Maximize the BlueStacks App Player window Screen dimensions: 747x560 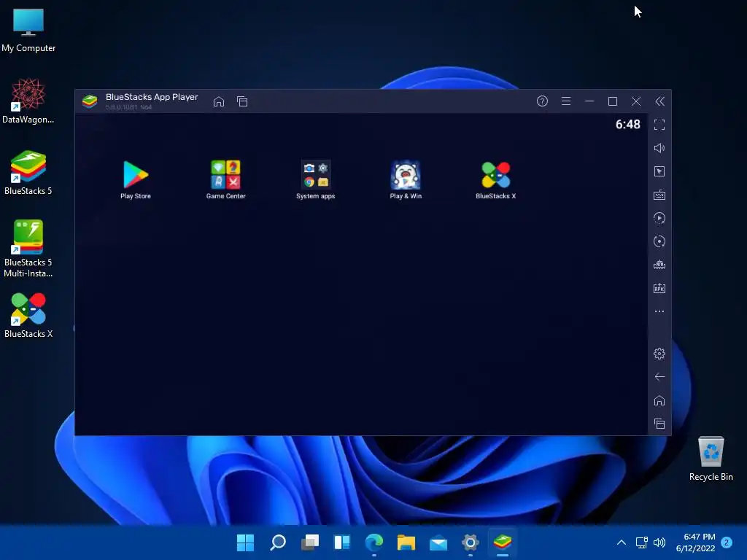tap(613, 101)
